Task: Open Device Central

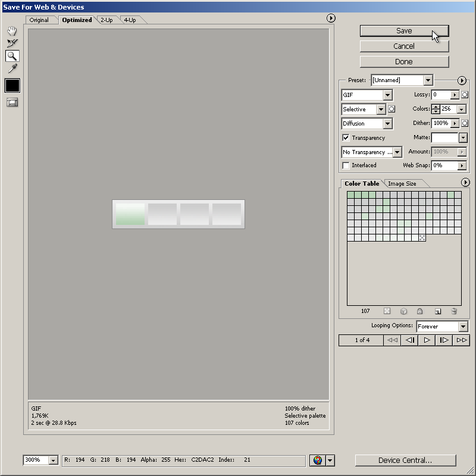Action: tap(405, 460)
